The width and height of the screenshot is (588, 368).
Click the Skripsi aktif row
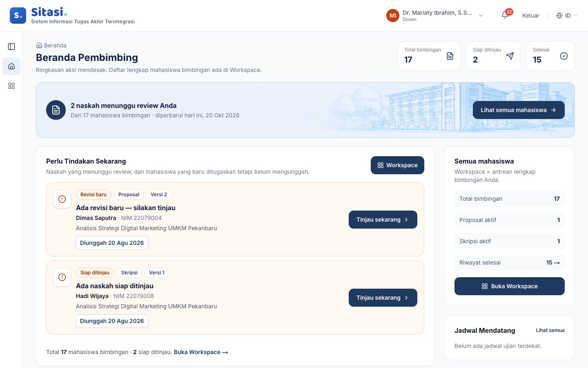point(510,241)
